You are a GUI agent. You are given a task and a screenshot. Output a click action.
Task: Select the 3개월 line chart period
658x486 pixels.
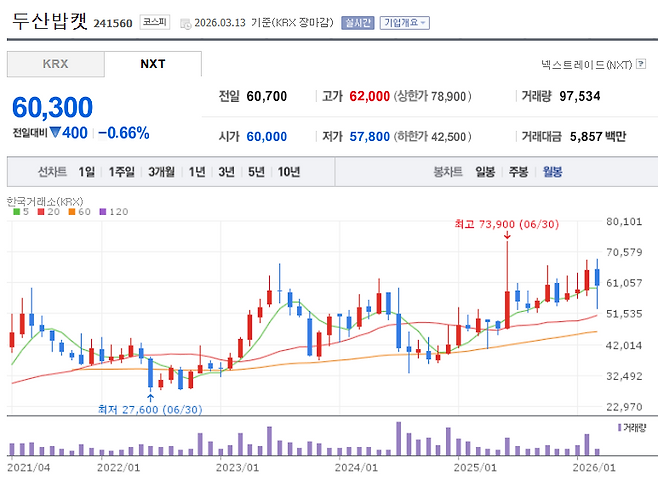click(x=161, y=172)
